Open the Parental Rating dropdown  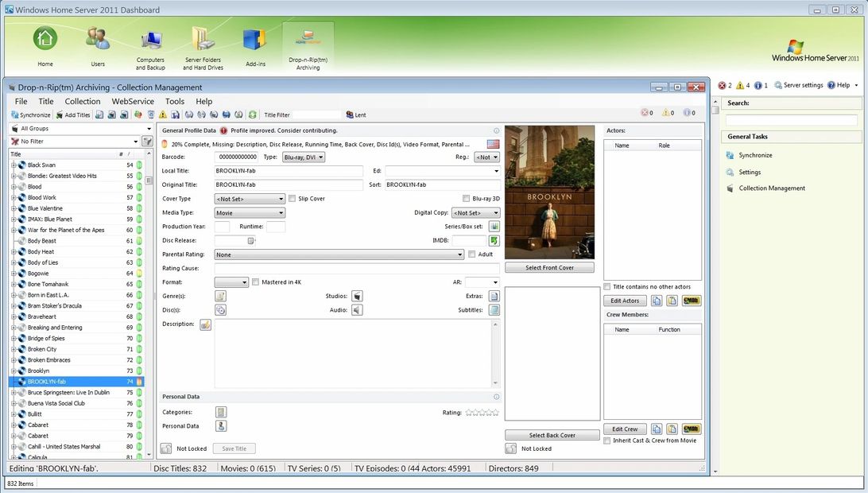pyautogui.click(x=339, y=254)
